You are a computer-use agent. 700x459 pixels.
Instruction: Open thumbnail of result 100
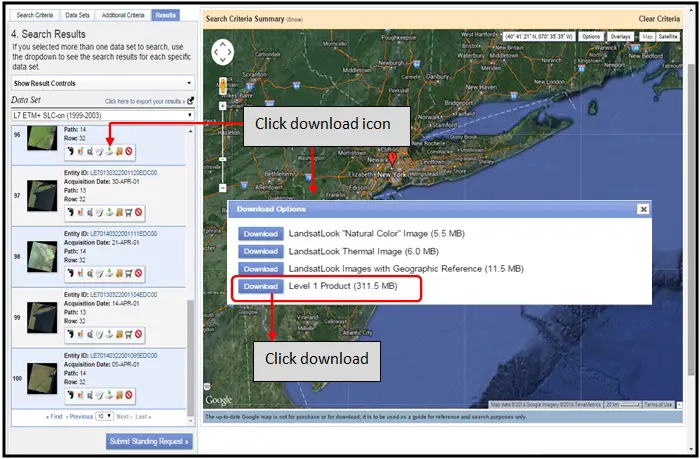coord(42,379)
